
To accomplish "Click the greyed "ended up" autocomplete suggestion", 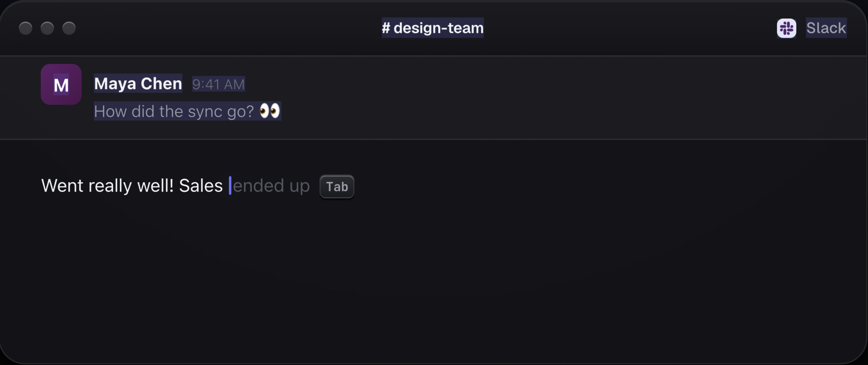I will [271, 186].
